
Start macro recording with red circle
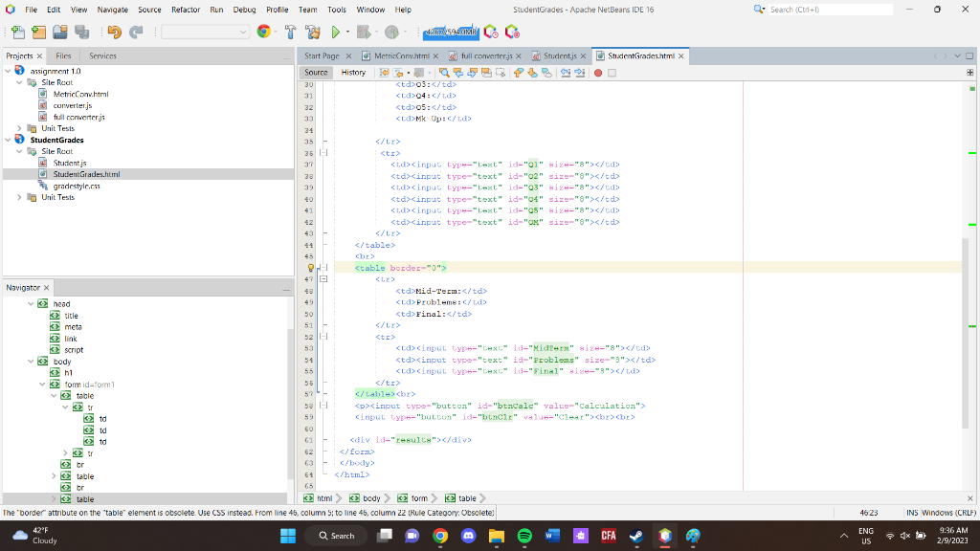point(598,73)
